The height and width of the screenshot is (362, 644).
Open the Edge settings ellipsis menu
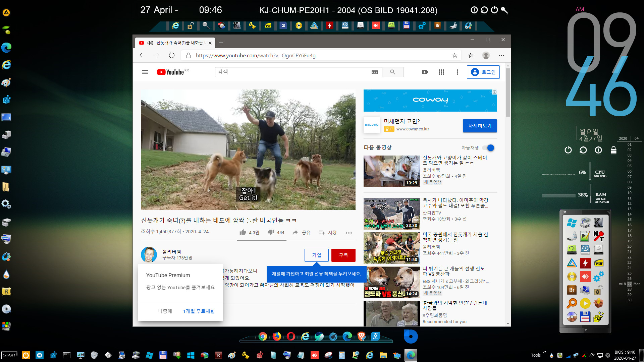[501, 56]
